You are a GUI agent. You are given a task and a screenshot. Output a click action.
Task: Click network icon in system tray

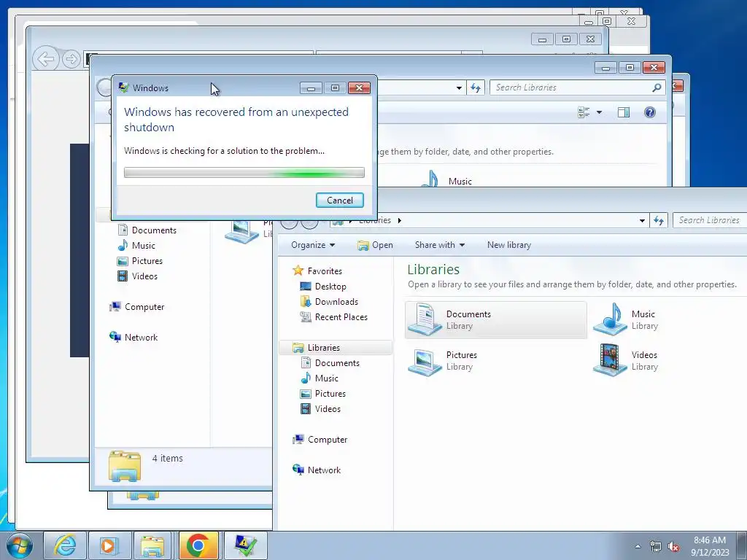pos(656,547)
